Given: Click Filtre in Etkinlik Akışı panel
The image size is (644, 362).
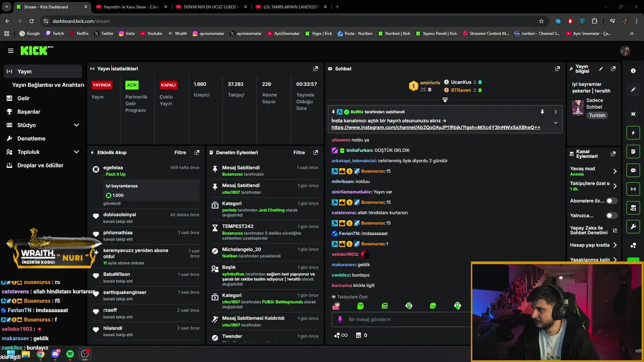Looking at the screenshot, I should (180, 152).
